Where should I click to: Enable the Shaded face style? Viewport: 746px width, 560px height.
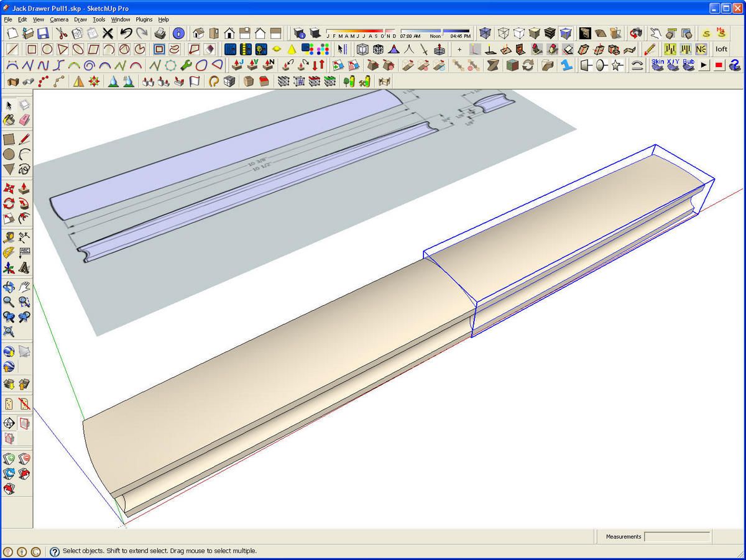pyautogui.click(x=535, y=33)
